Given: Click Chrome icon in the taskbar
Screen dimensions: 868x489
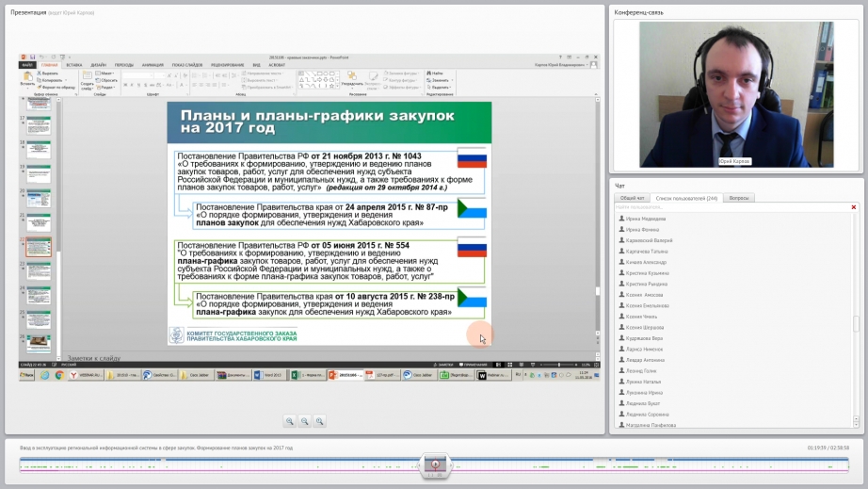Looking at the screenshot, I should (59, 375).
